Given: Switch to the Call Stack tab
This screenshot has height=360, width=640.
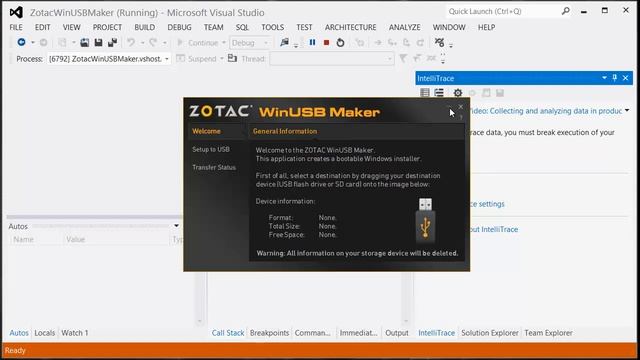Looking at the screenshot, I should pos(228,333).
